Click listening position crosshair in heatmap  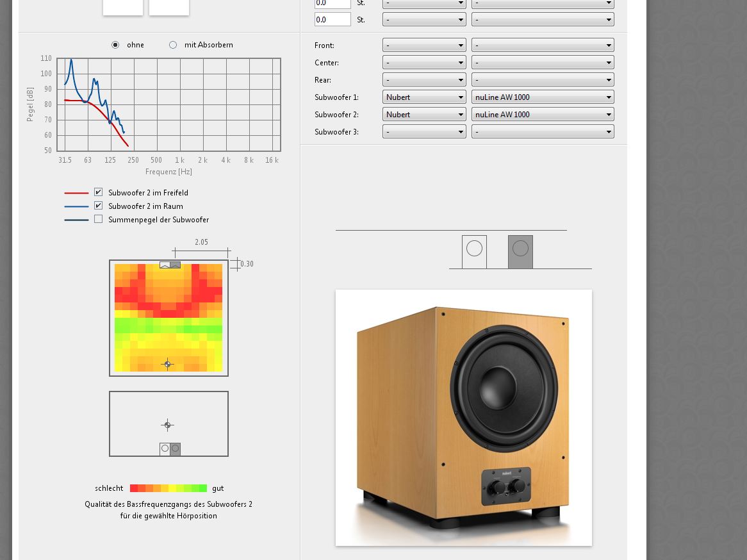pyautogui.click(x=168, y=364)
